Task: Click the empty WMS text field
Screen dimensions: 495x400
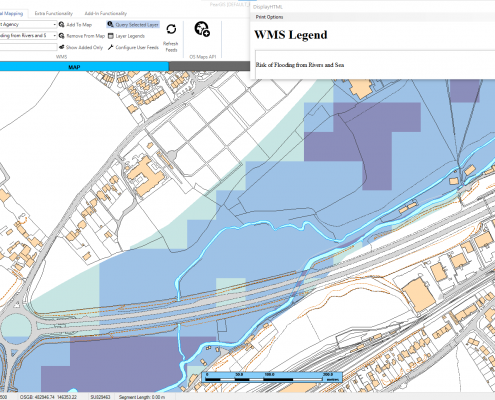Action: 28,47
